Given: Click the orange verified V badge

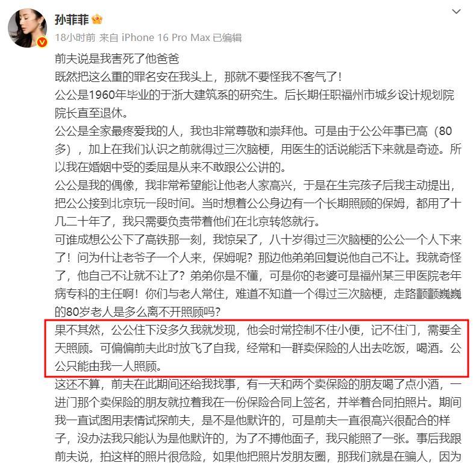Looking at the screenshot, I should [42, 42].
